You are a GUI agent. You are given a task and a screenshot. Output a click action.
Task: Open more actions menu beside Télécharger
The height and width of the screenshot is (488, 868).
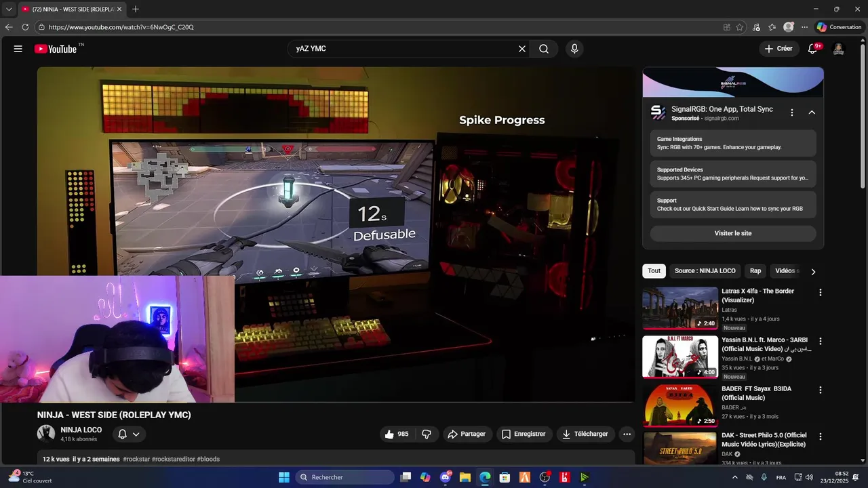627,434
